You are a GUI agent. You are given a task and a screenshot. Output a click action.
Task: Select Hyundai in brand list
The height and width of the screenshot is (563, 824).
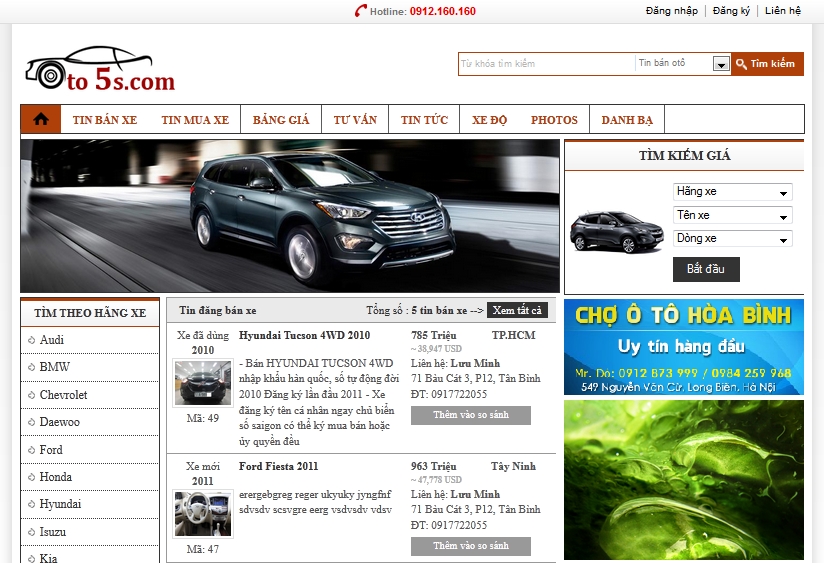tap(60, 504)
